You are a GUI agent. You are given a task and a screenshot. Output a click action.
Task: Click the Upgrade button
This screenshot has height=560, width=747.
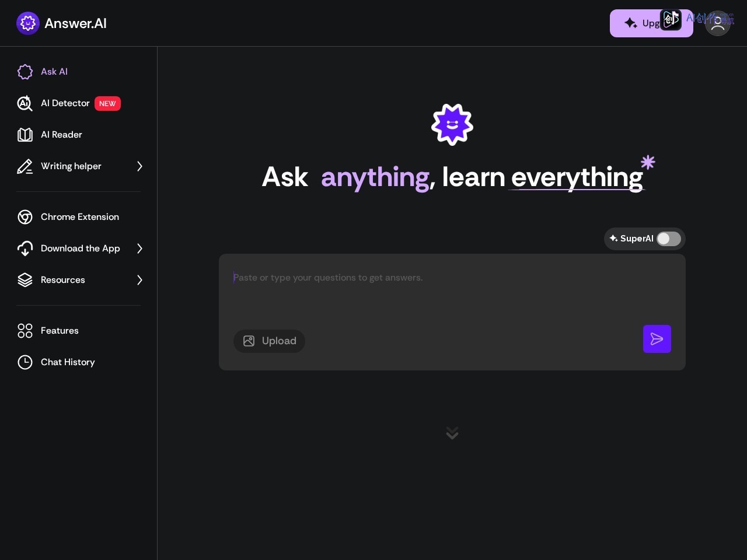click(651, 23)
